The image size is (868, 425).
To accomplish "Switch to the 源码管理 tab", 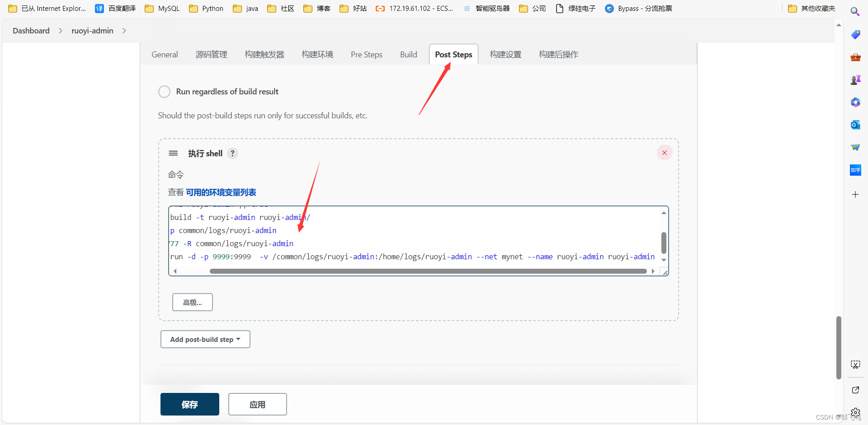I will point(212,55).
